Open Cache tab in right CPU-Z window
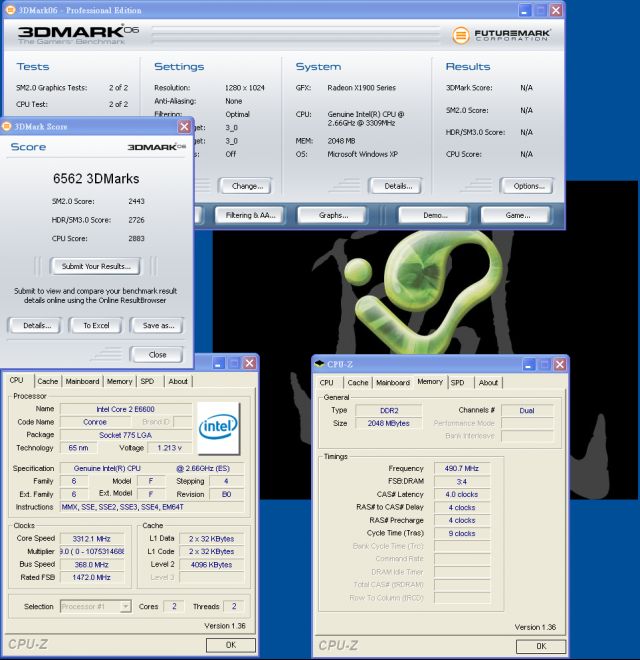 pos(358,383)
